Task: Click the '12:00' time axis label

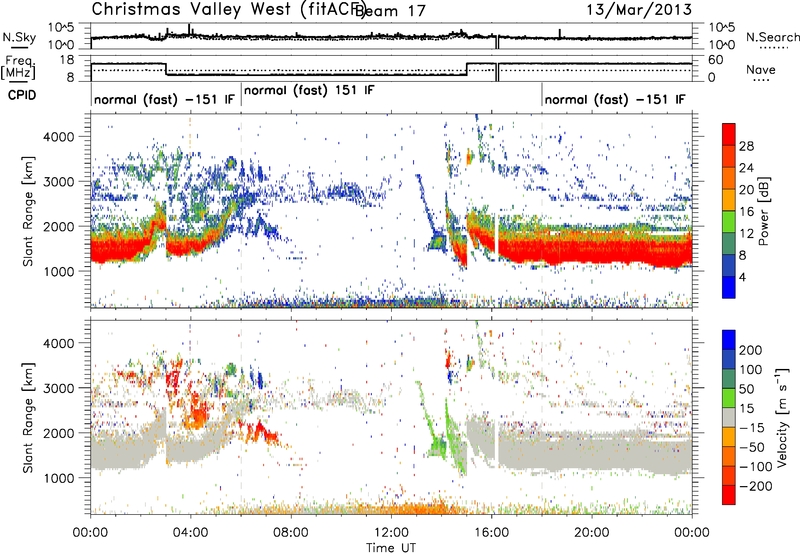Action: (391, 533)
